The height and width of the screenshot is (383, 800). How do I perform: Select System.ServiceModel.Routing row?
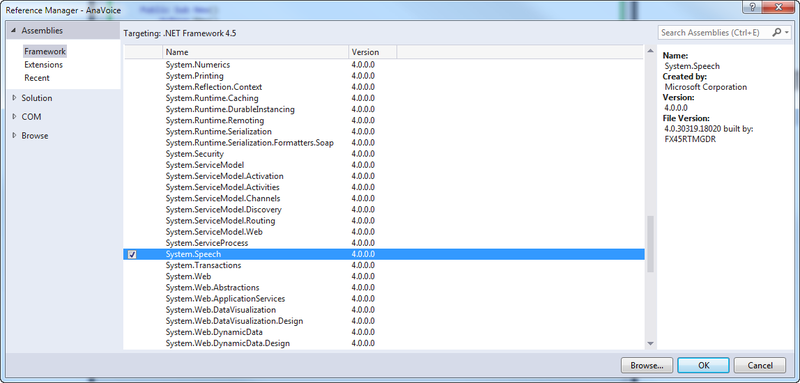tap(384, 221)
